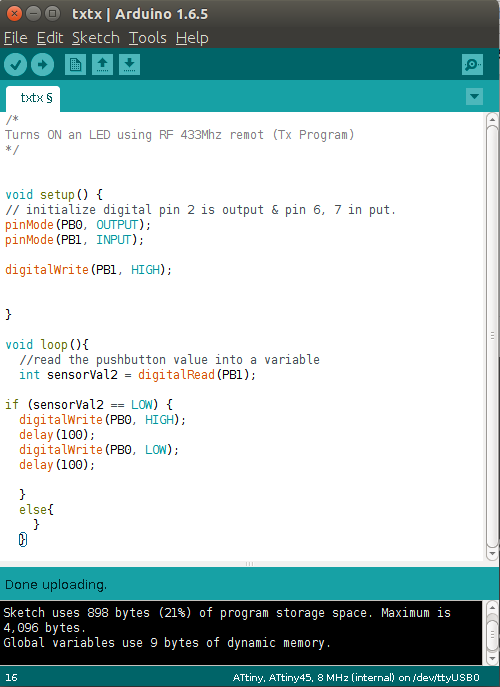This screenshot has width=500, height=687.
Task: Click the 'else{' line
Action: click(x=36, y=510)
